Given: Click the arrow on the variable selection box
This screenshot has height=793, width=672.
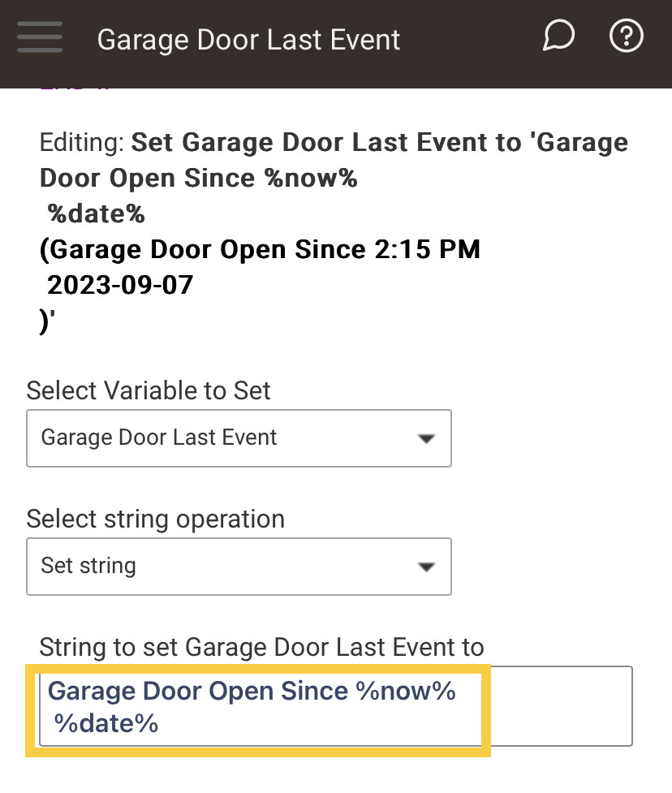Looking at the screenshot, I should point(426,438).
